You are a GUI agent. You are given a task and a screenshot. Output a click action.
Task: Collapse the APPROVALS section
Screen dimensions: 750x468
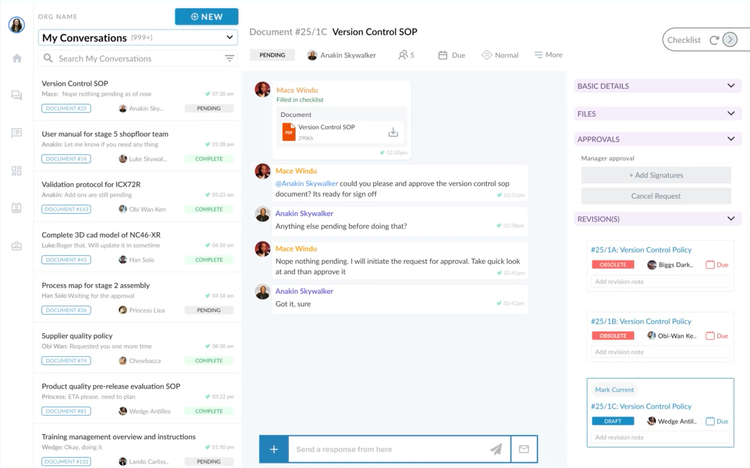[658, 139]
